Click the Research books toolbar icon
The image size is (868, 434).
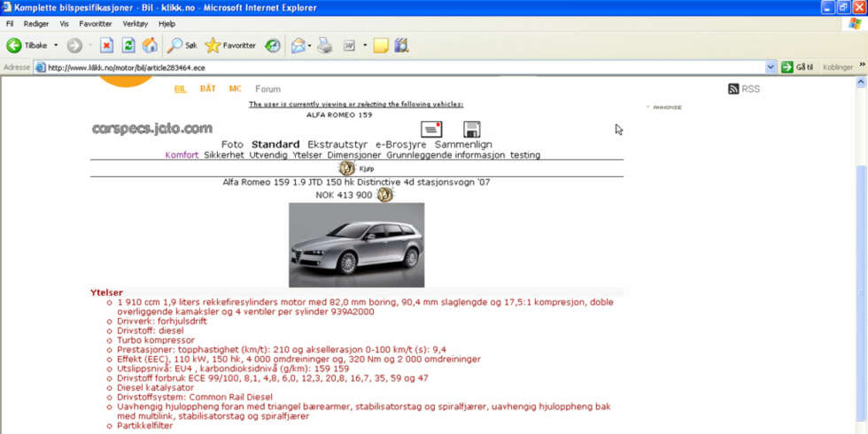pos(401,45)
